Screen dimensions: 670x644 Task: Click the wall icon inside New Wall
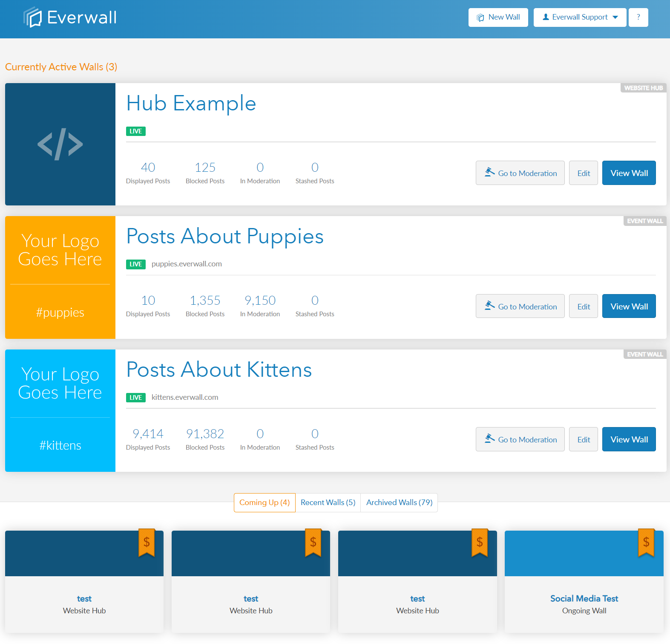(x=480, y=17)
